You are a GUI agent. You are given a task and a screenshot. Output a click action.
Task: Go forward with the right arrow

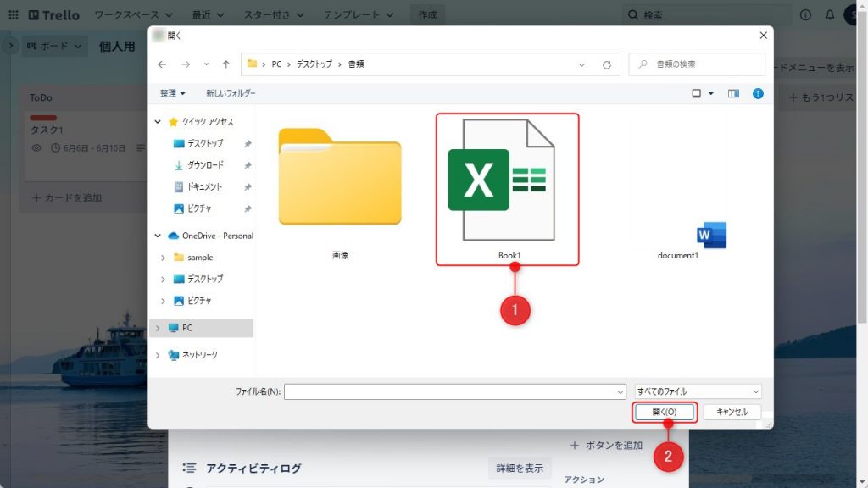(186, 64)
